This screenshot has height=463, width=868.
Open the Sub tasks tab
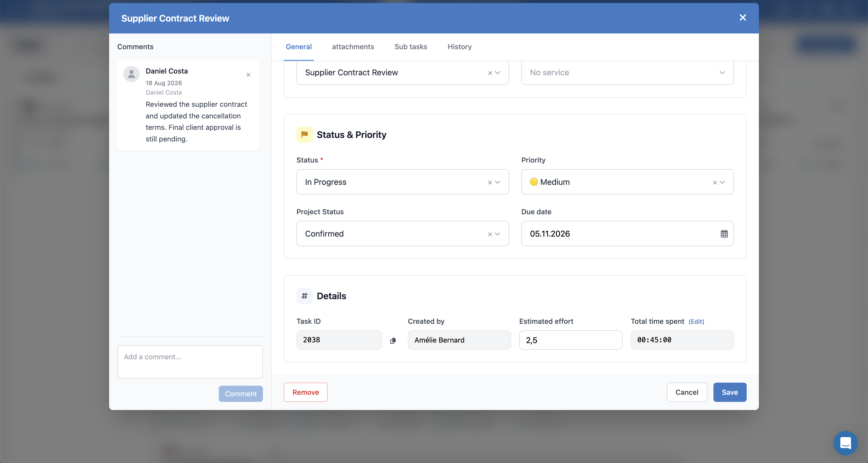tap(411, 47)
